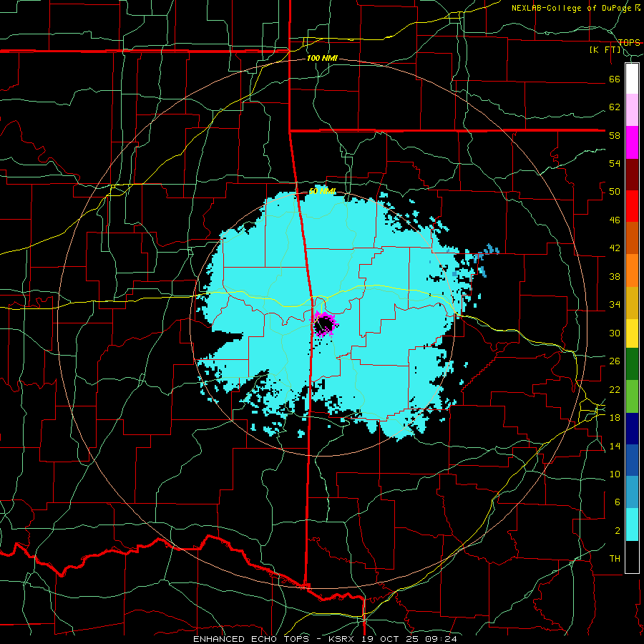Select the dark green legend swatch

pos(632,364)
